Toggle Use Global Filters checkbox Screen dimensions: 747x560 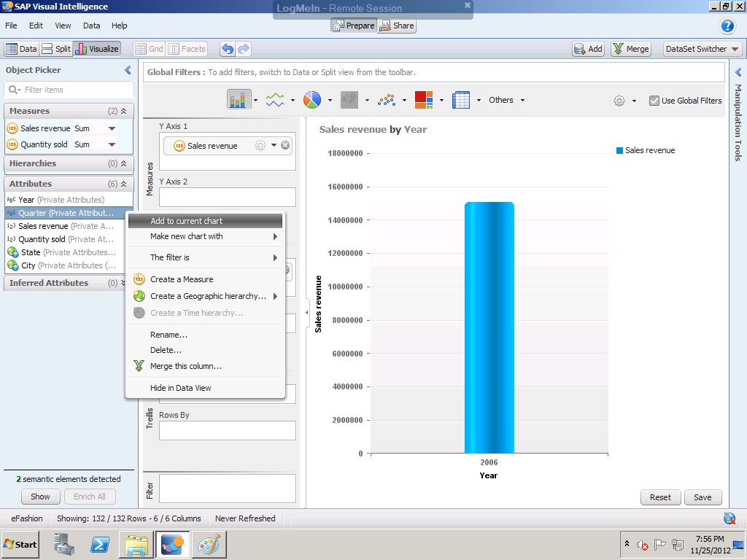(654, 101)
